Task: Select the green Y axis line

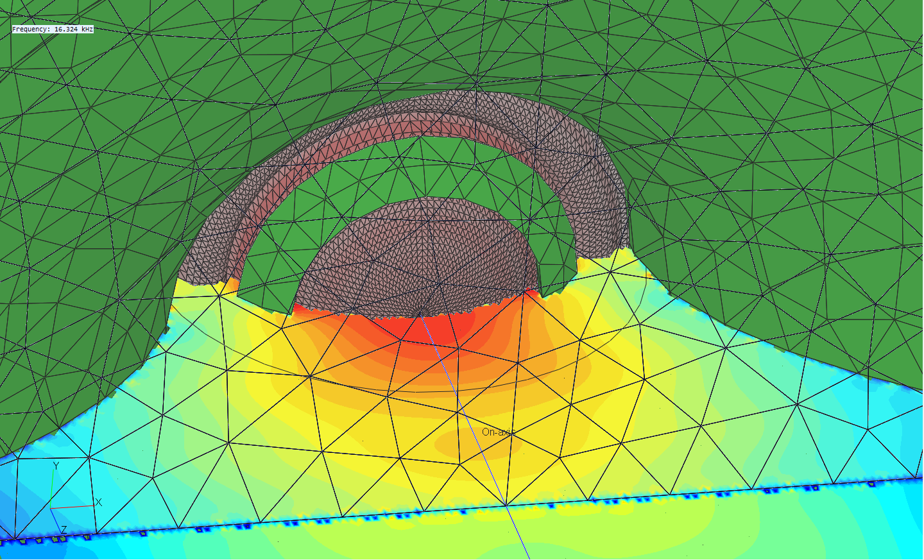Action: coord(52,489)
